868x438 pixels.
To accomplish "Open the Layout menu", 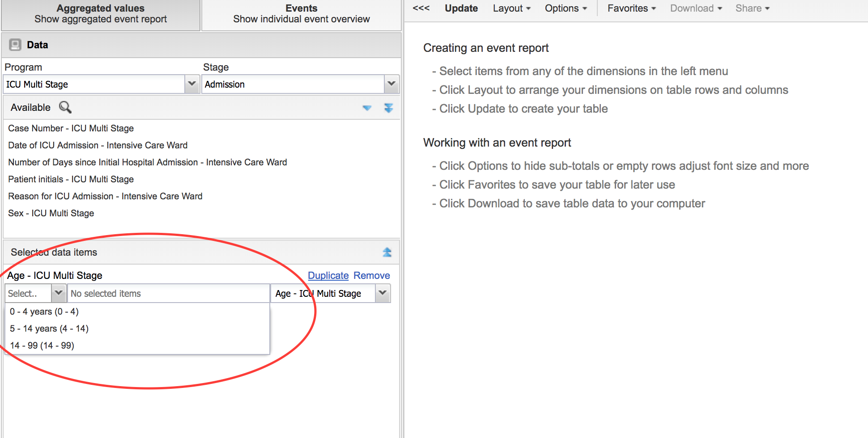I will click(511, 8).
